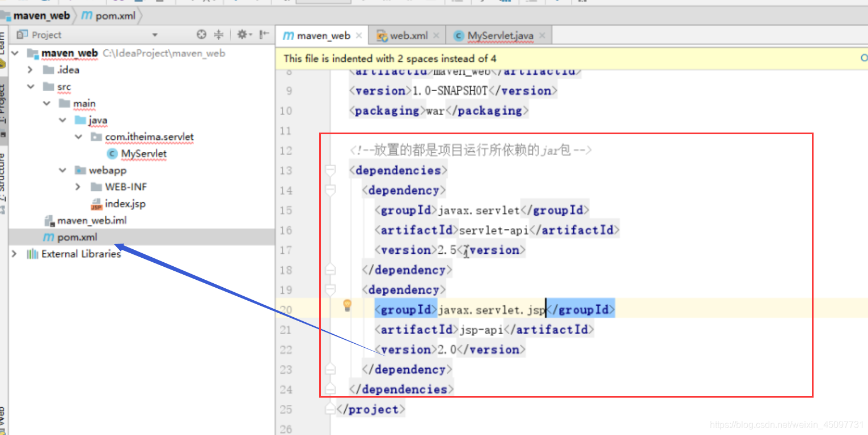This screenshot has height=435, width=868.
Task: Click the scroll-from-source target icon in Project panel
Action: 201,35
